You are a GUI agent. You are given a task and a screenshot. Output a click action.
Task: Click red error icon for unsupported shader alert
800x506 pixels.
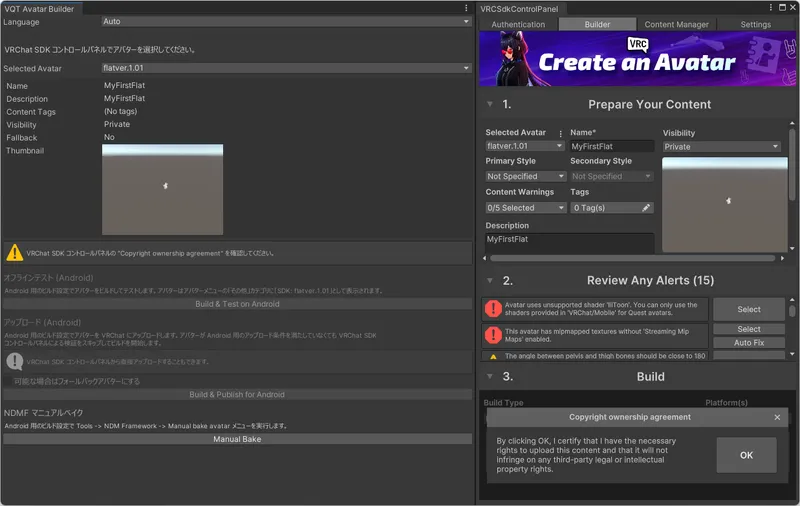pyautogui.click(x=493, y=309)
